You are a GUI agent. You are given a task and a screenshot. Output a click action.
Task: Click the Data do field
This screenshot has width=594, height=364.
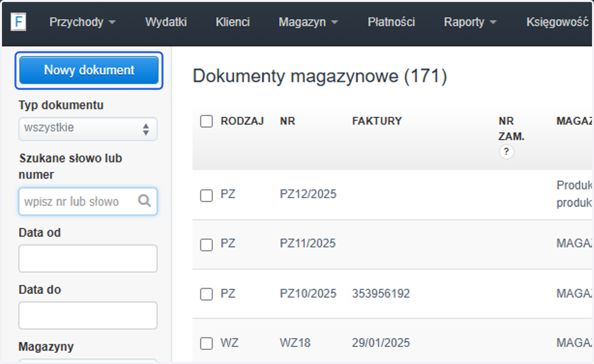pos(88,316)
